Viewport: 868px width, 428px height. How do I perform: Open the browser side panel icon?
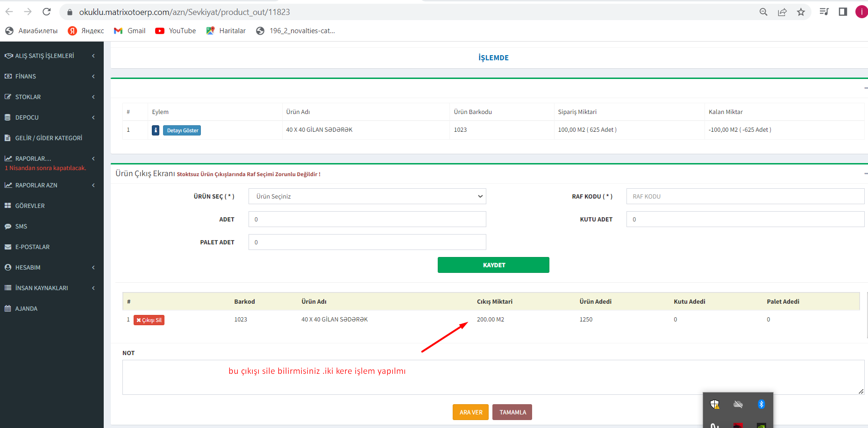[843, 12]
